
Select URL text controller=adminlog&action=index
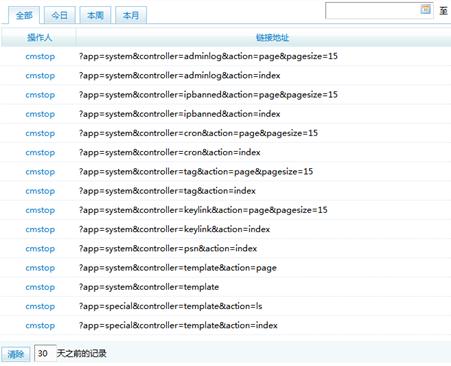(x=180, y=76)
